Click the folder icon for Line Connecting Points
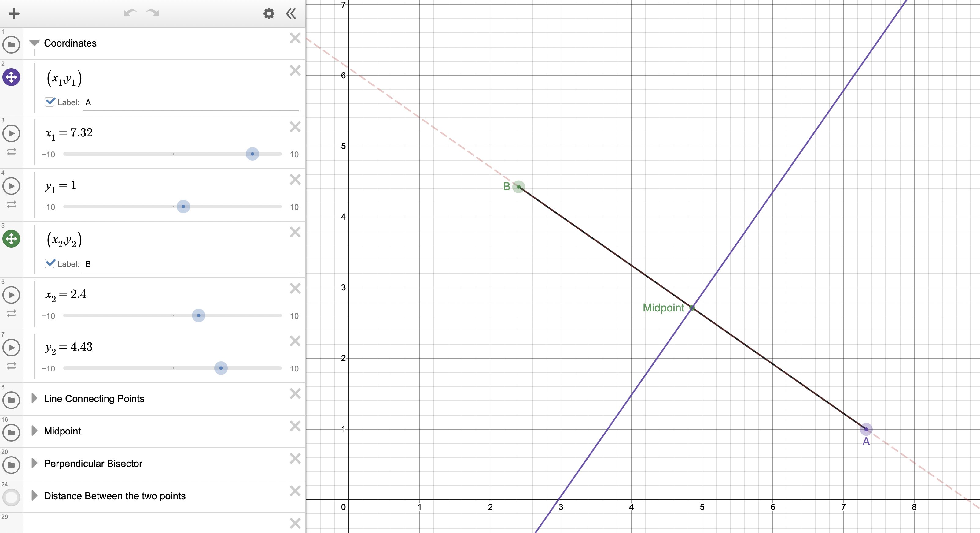The height and width of the screenshot is (533, 980). point(11,400)
